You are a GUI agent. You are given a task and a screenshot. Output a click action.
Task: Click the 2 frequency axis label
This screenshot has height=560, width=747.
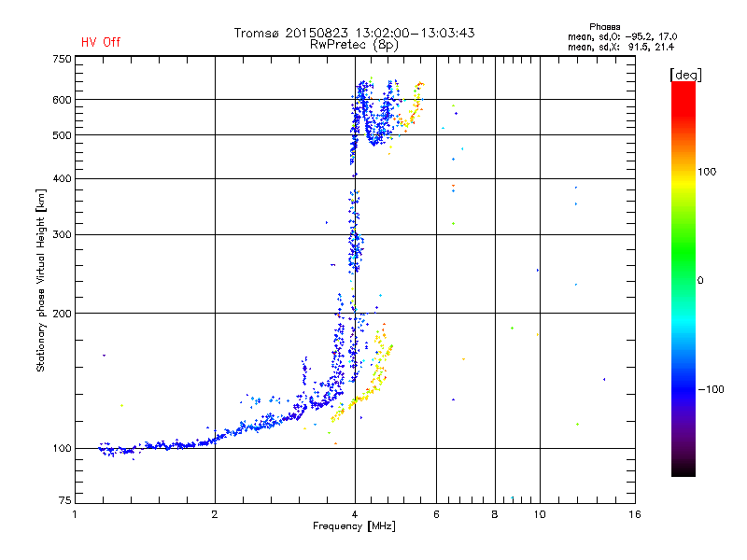pos(215,514)
